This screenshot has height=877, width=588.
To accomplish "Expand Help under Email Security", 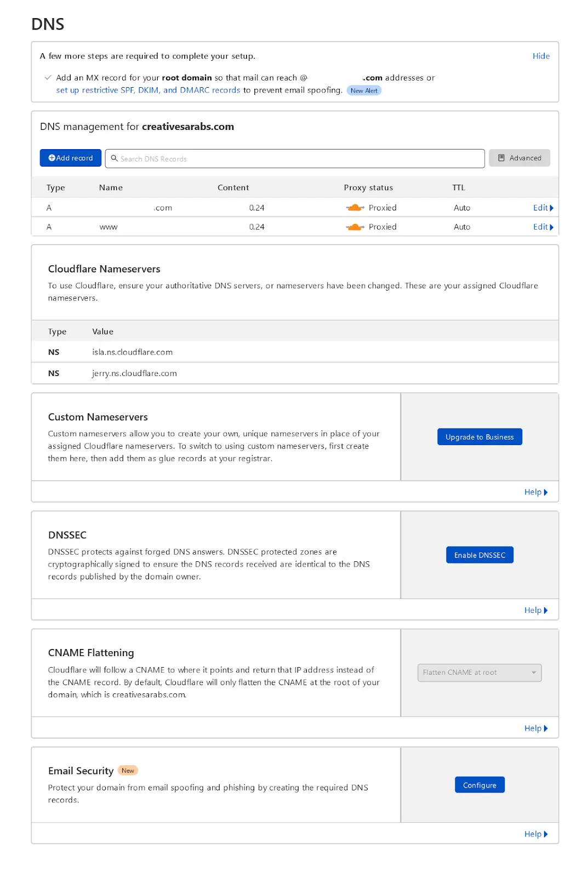I will 535,834.
